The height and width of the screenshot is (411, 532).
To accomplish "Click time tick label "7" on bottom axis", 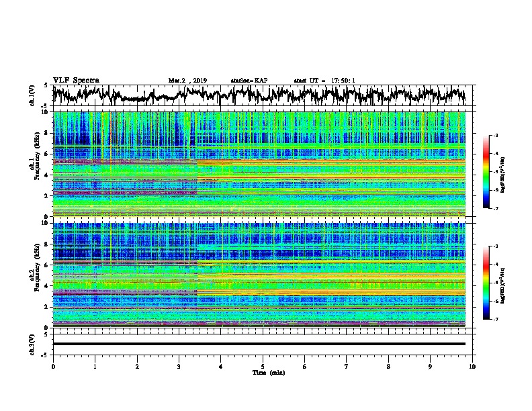I will click(x=347, y=367).
